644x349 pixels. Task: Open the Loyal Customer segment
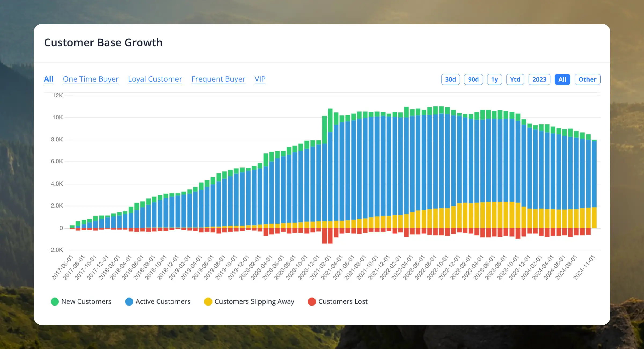(x=155, y=79)
